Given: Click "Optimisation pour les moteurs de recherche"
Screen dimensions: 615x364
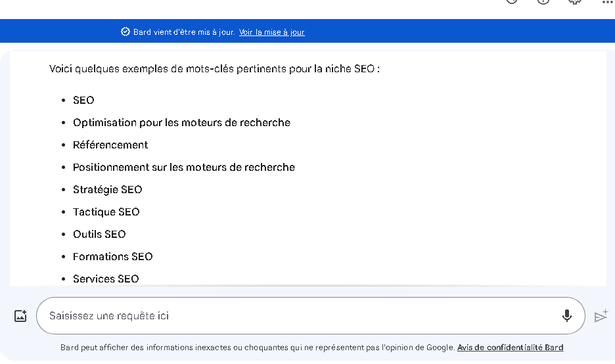Looking at the screenshot, I should pos(181,123).
